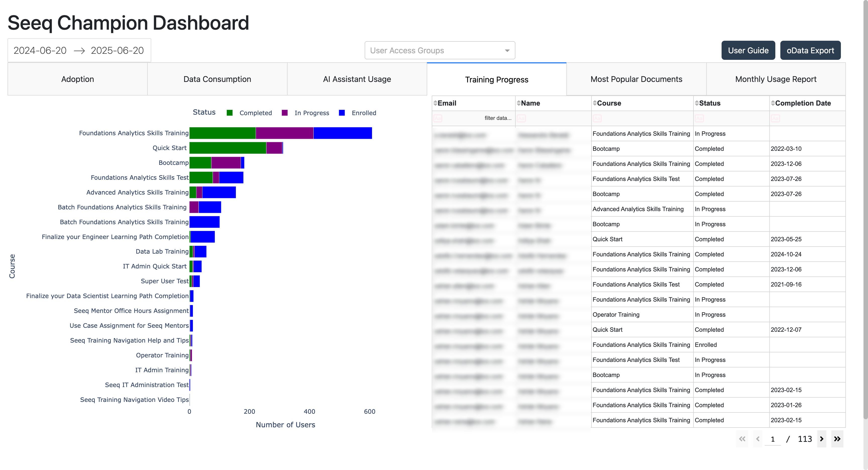Sort the table by Email column
868x470 pixels.
[435, 103]
